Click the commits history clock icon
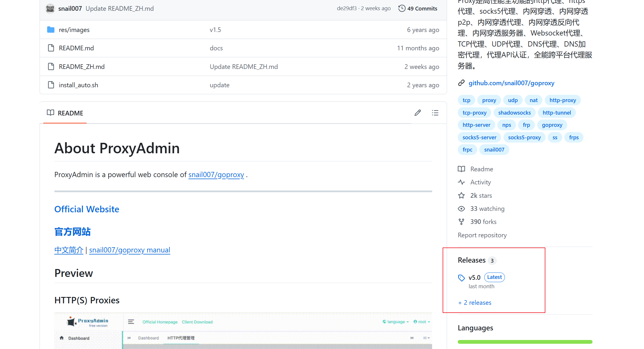Image resolution: width=644 pixels, height=349 pixels. tap(402, 8)
